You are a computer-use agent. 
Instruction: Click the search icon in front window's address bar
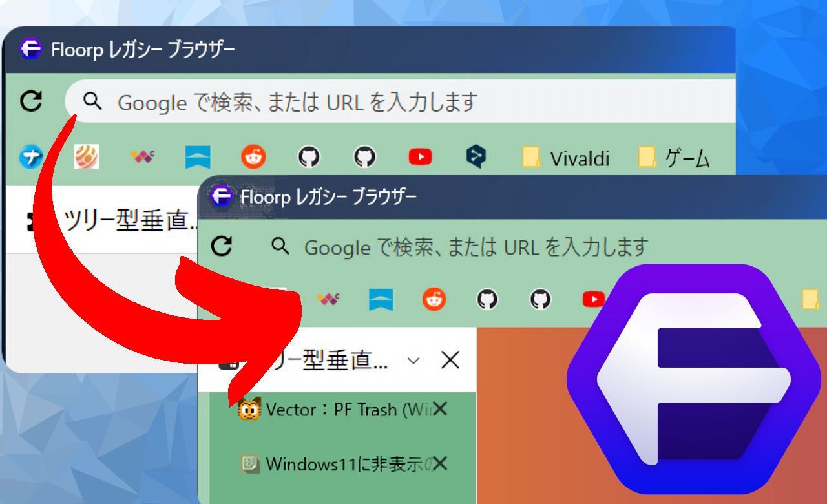click(x=280, y=246)
